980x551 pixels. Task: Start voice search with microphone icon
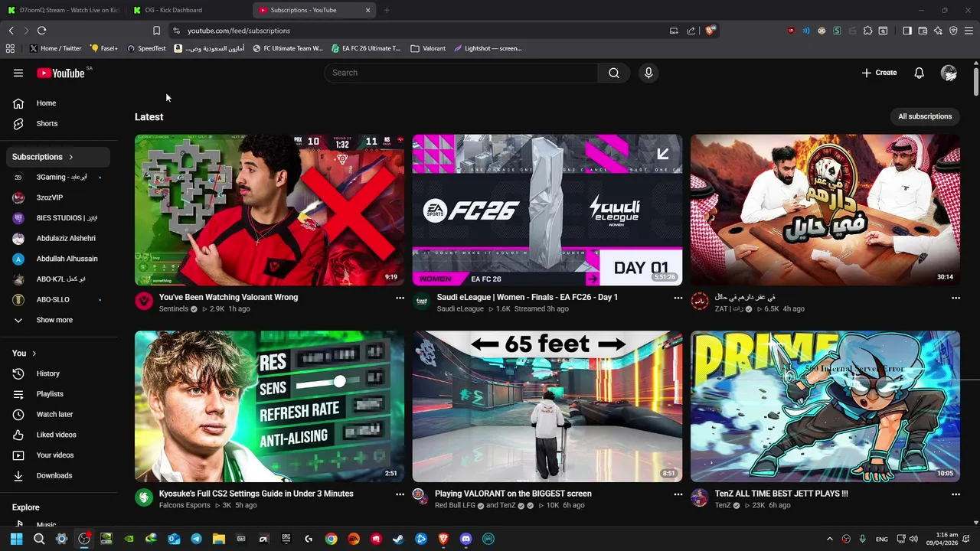click(648, 73)
